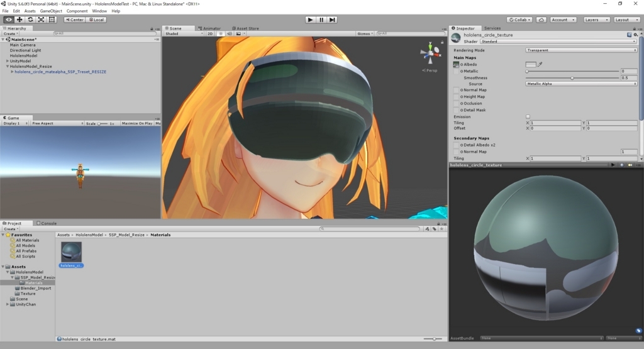Open Source dropdown set to Metallic Alpha
The image size is (644, 349).
pyautogui.click(x=581, y=84)
